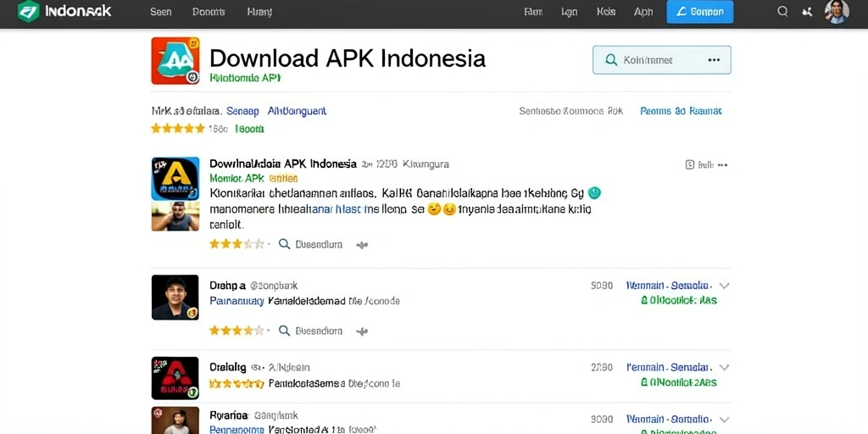Click the star rating of the first listing
Viewport: 868px width, 434px height.
click(x=237, y=244)
